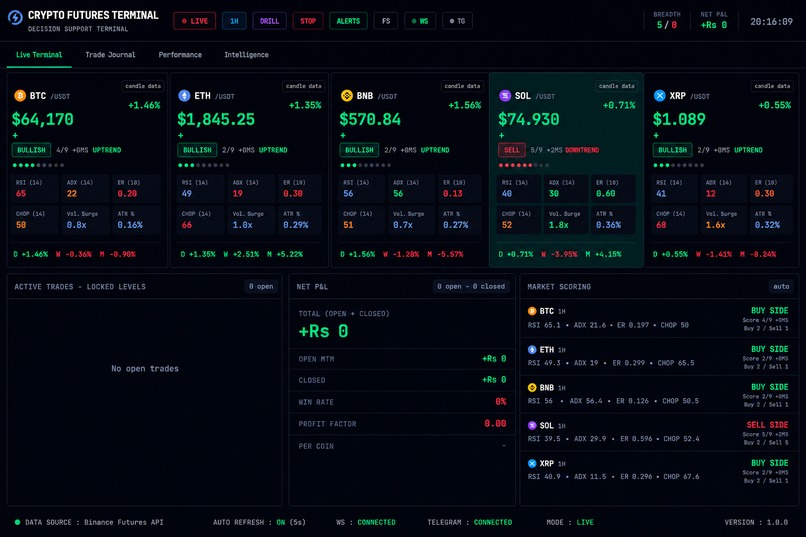Viewport: 806px width, 537px height.
Task: Click BTC score dots indicator
Action: [x=39, y=165]
